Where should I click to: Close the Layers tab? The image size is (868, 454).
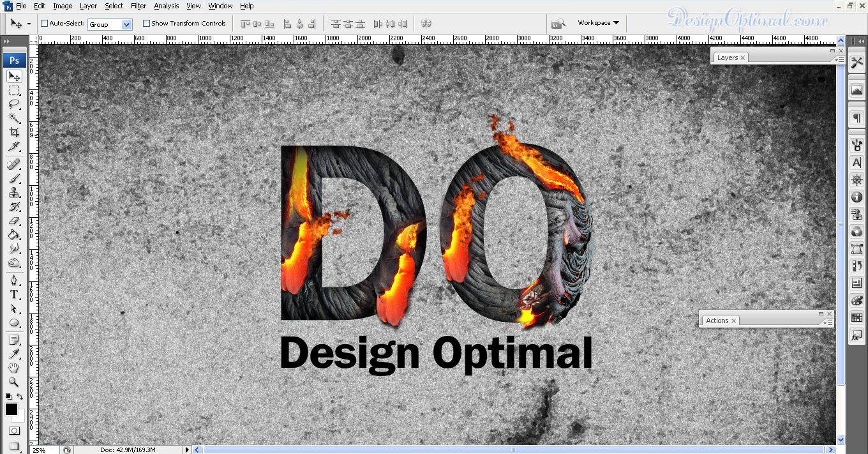coord(743,57)
